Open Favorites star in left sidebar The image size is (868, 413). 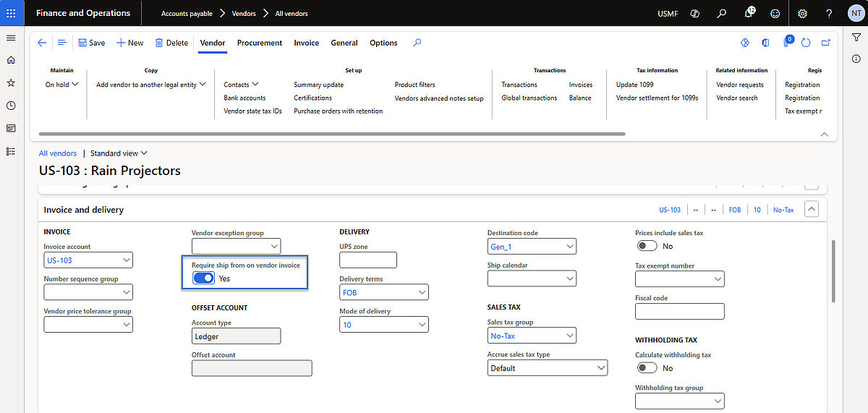point(11,83)
